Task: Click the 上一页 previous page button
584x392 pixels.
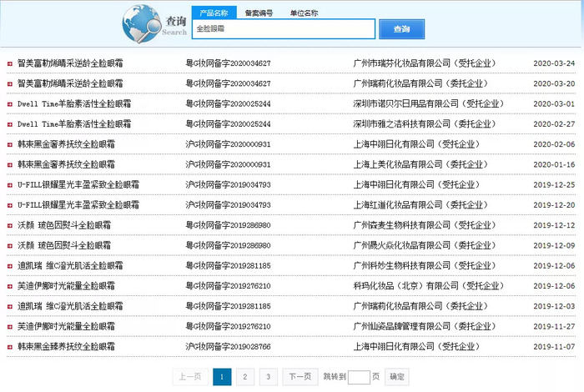Action: [190, 377]
